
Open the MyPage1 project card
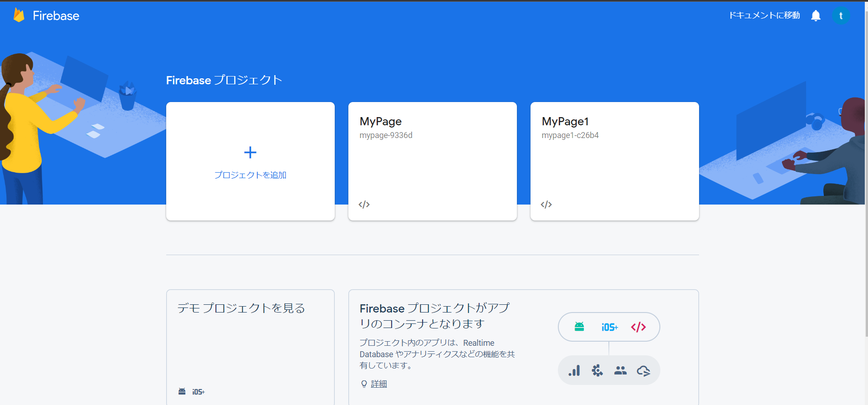click(x=614, y=161)
